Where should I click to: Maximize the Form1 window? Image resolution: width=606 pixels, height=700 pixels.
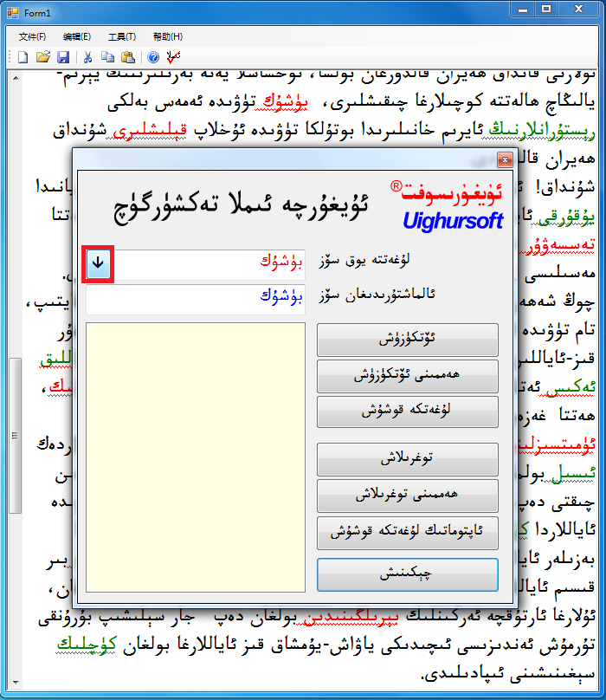546,10
